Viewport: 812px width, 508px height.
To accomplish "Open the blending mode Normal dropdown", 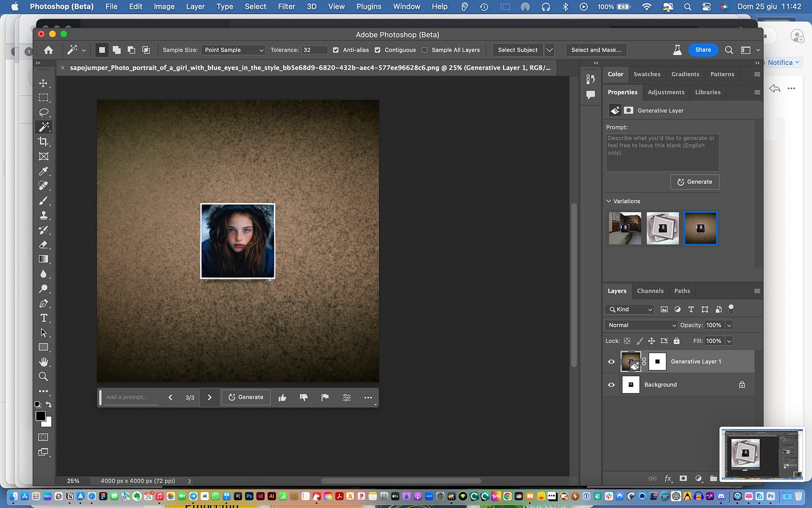I will (641, 325).
